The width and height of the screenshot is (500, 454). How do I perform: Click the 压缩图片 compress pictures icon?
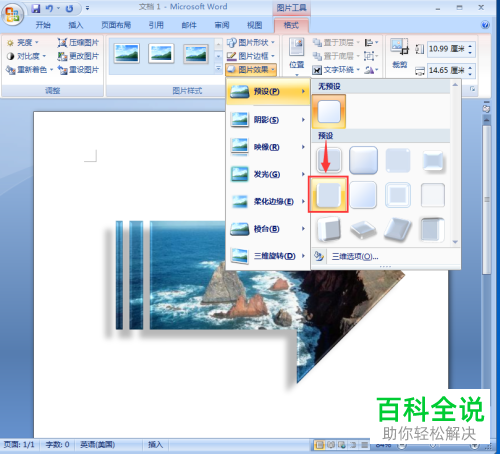(x=62, y=43)
